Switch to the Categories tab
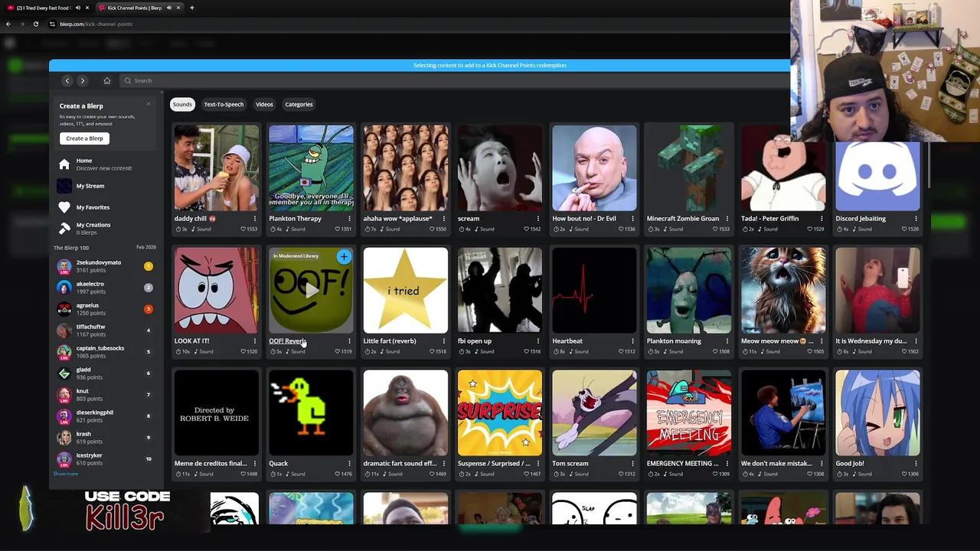 (x=299, y=104)
